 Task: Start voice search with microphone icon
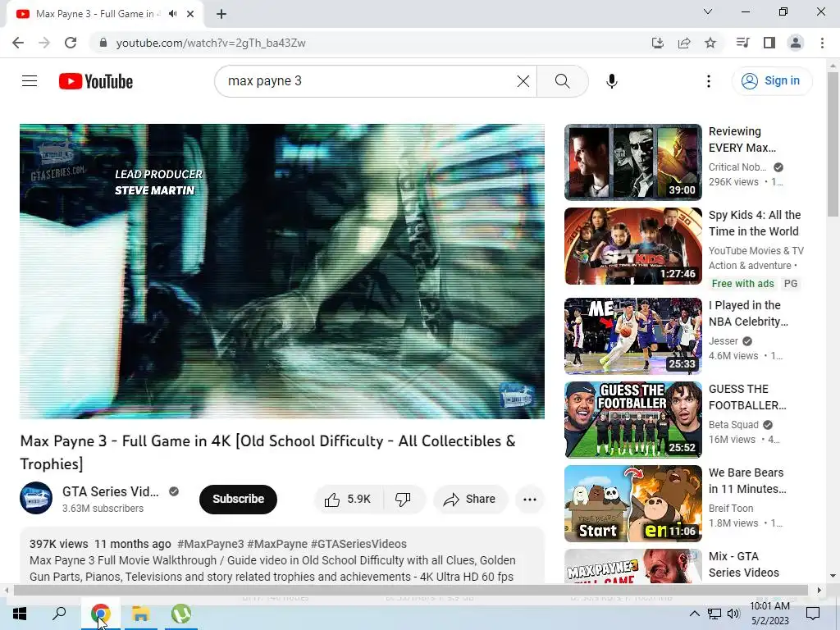click(x=612, y=81)
